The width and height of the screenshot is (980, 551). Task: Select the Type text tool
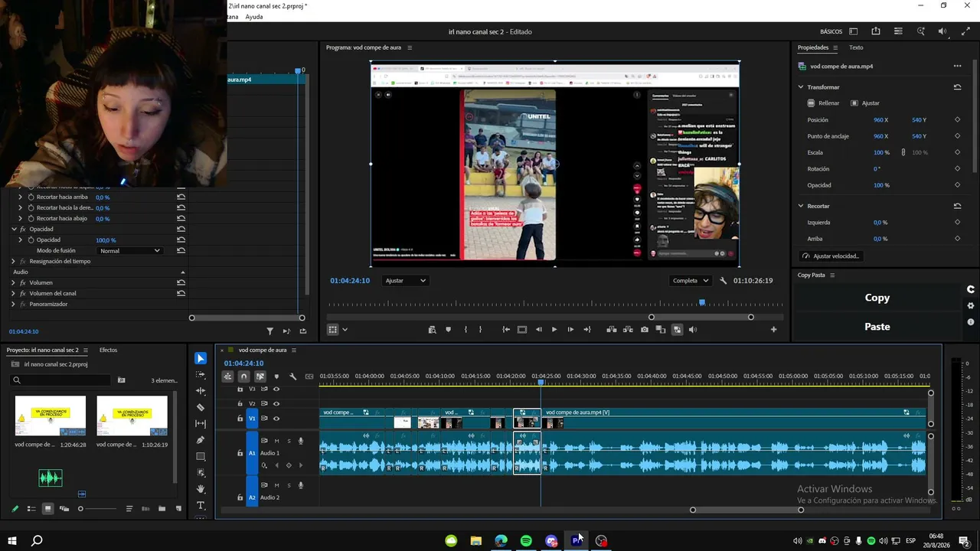[x=201, y=505]
